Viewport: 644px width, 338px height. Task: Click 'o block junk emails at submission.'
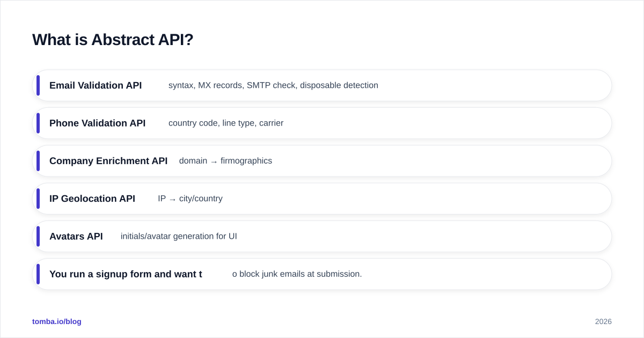click(x=297, y=274)
